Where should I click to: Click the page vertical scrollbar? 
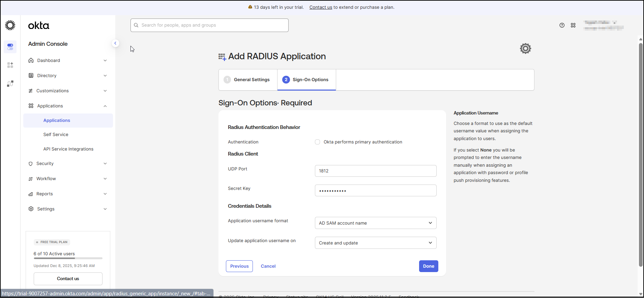pos(640,155)
